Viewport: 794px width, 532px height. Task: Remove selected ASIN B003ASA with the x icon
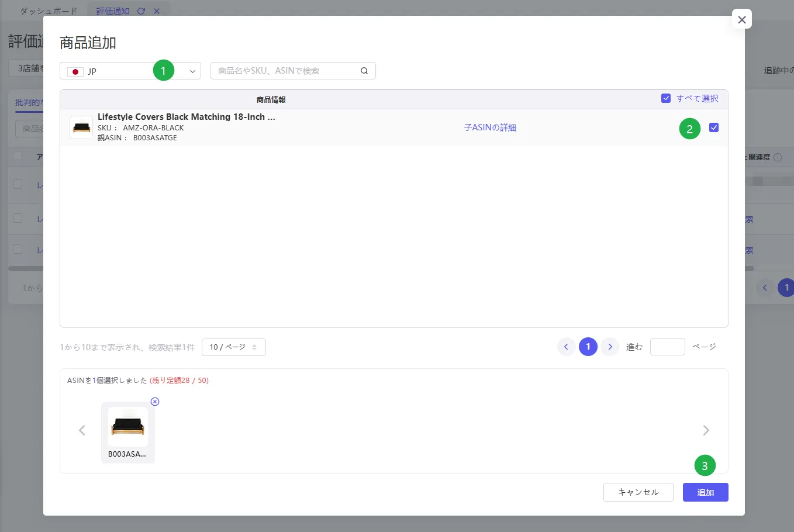[x=155, y=402]
